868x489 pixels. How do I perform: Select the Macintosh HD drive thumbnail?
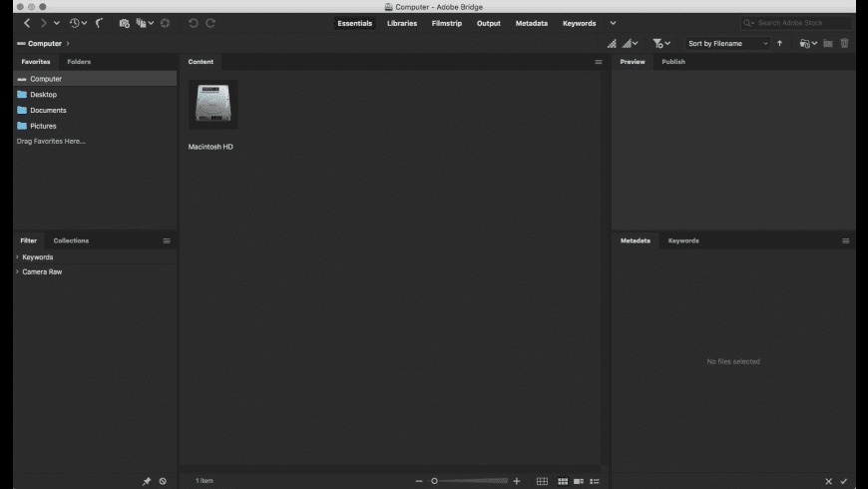(x=214, y=104)
